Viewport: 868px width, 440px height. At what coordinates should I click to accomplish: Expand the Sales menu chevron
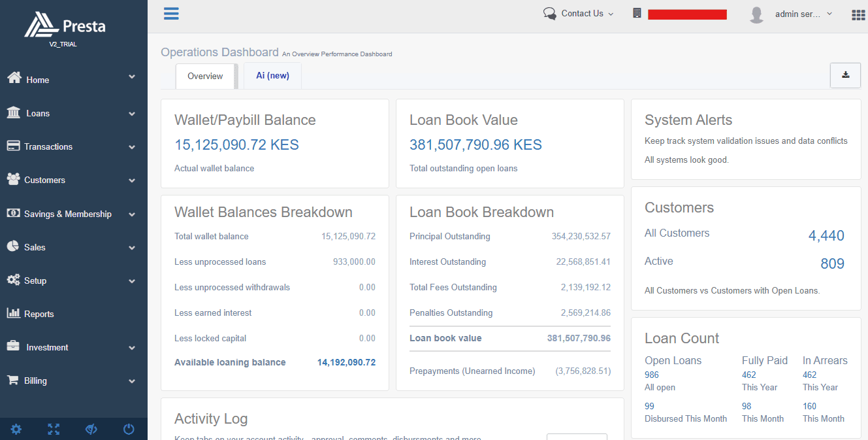[x=132, y=248]
